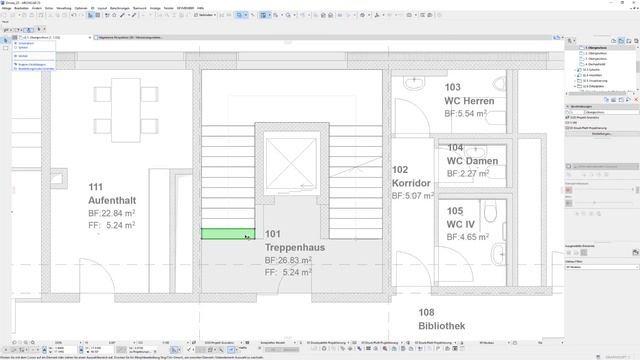Screen dimensions: 640x360
Task: Open the Sicht menu
Action: pyautogui.click(x=49, y=8)
